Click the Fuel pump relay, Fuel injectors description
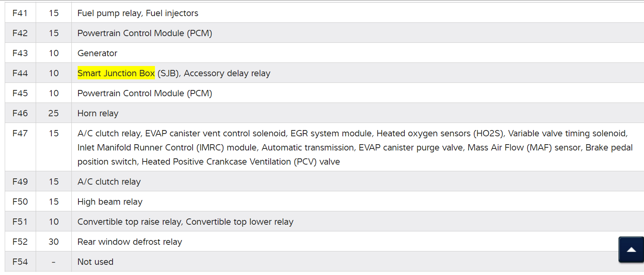This screenshot has width=644, height=275. 138,13
